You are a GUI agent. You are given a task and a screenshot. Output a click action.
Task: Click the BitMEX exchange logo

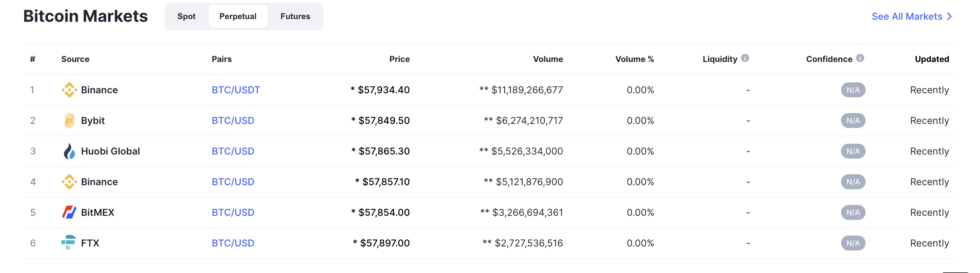point(69,212)
